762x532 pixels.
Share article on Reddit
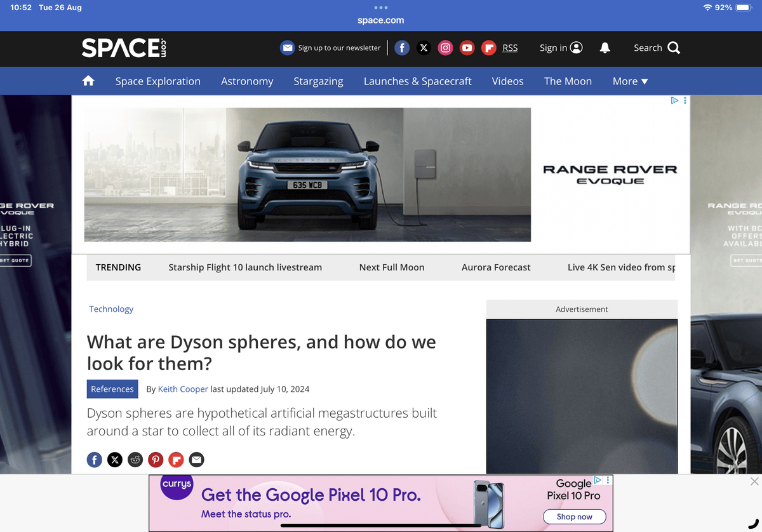click(x=135, y=460)
